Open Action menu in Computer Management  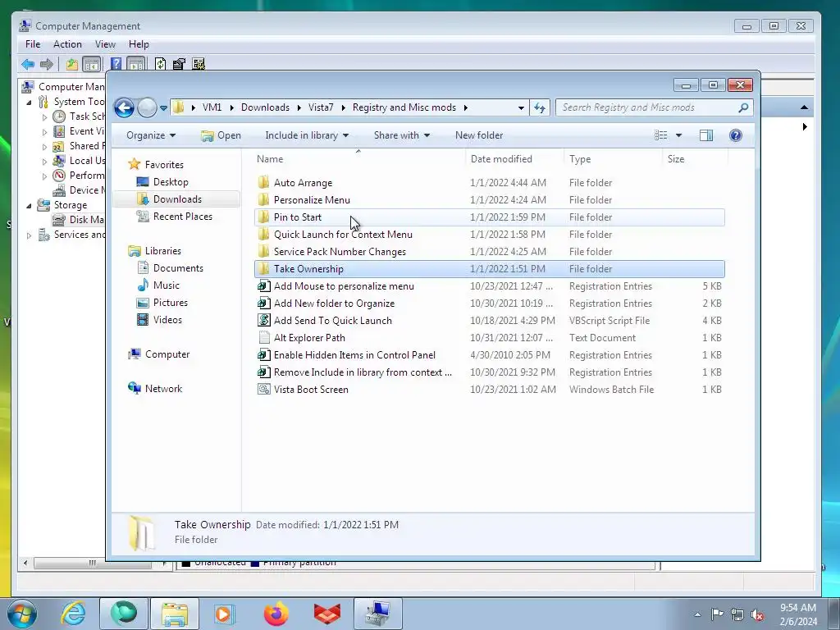click(67, 44)
